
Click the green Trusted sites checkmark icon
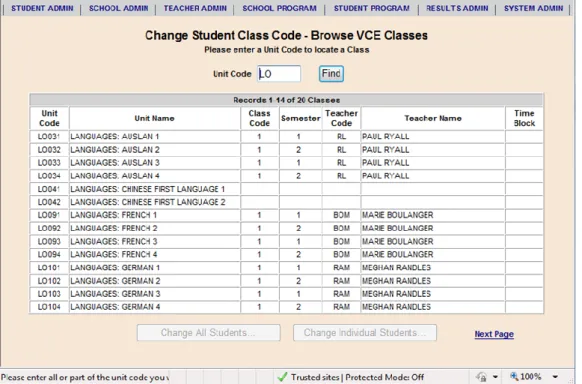tap(282, 377)
